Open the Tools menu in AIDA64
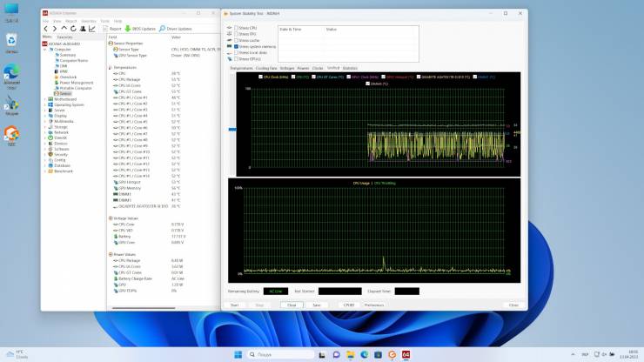This screenshot has width=644, height=362. point(105,21)
